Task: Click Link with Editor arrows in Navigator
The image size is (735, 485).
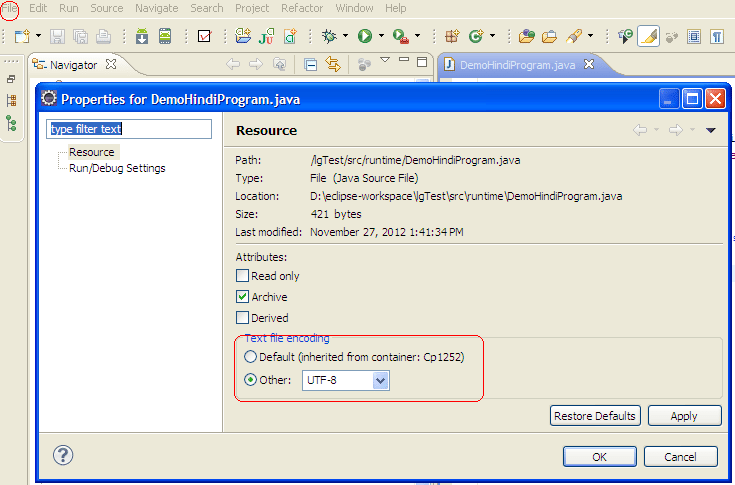Action: [x=333, y=64]
